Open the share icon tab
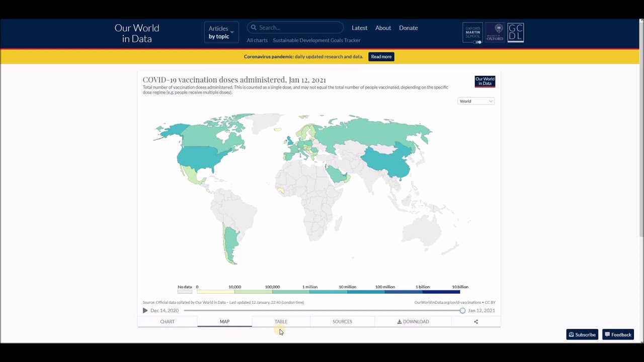The image size is (644, 362). click(x=476, y=322)
